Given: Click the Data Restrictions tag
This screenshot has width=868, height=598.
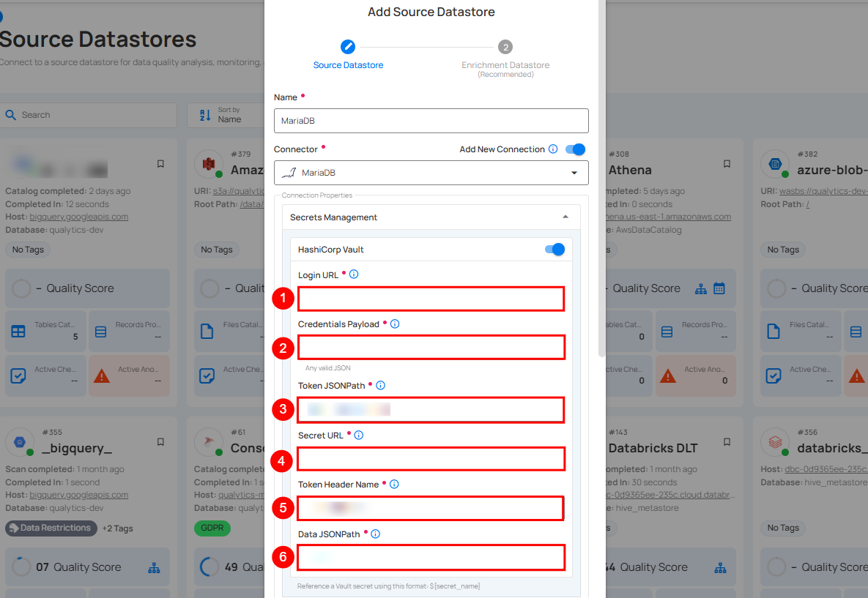Looking at the screenshot, I should (51, 528).
